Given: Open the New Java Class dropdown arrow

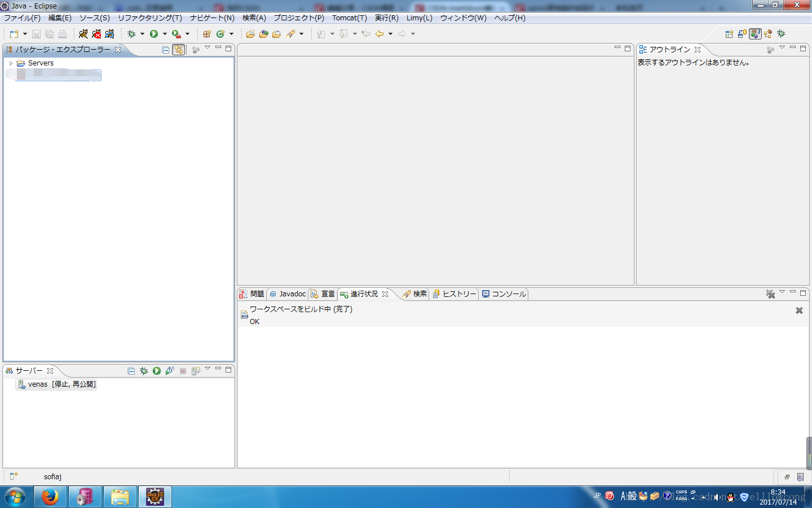Looking at the screenshot, I should tap(231, 34).
